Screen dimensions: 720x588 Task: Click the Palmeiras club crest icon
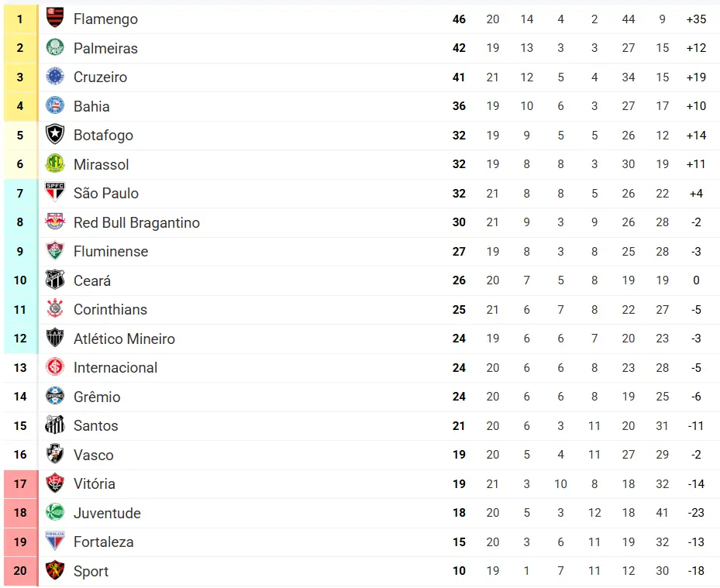coord(55,47)
